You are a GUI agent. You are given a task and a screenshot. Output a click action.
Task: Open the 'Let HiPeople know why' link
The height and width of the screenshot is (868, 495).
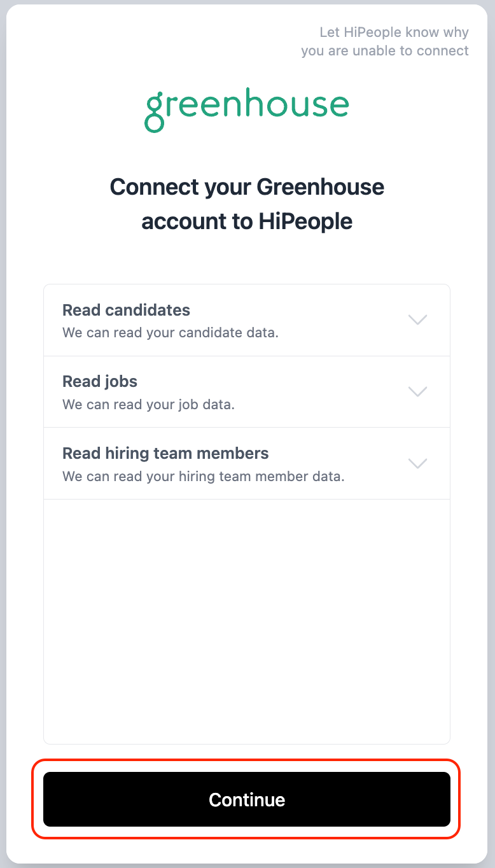pyautogui.click(x=394, y=32)
